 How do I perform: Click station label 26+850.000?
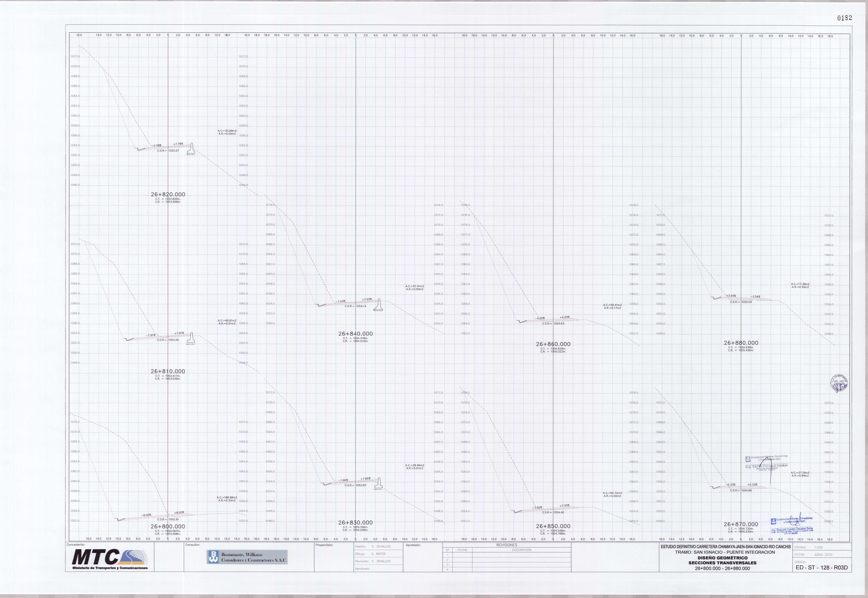pyautogui.click(x=553, y=526)
